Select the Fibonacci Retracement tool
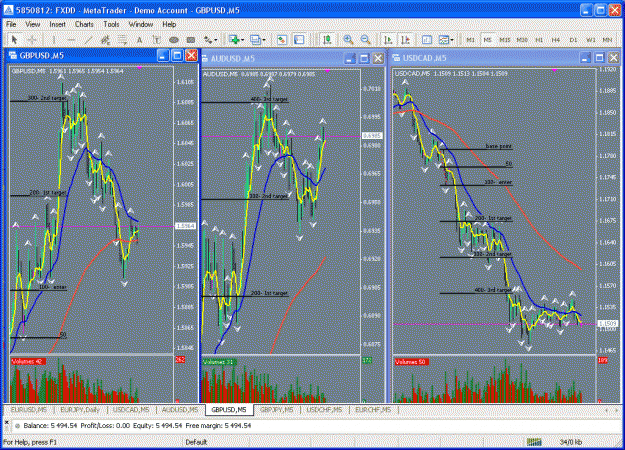 pyautogui.click(x=122, y=39)
